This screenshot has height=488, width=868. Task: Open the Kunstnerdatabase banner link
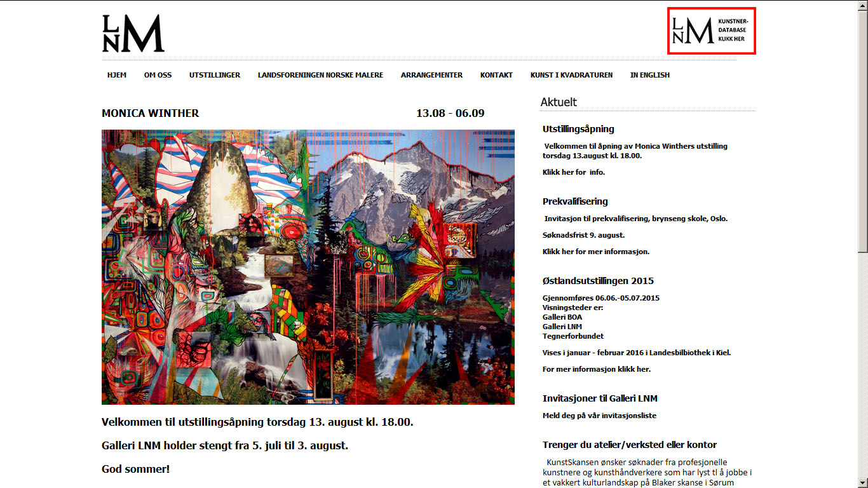712,31
